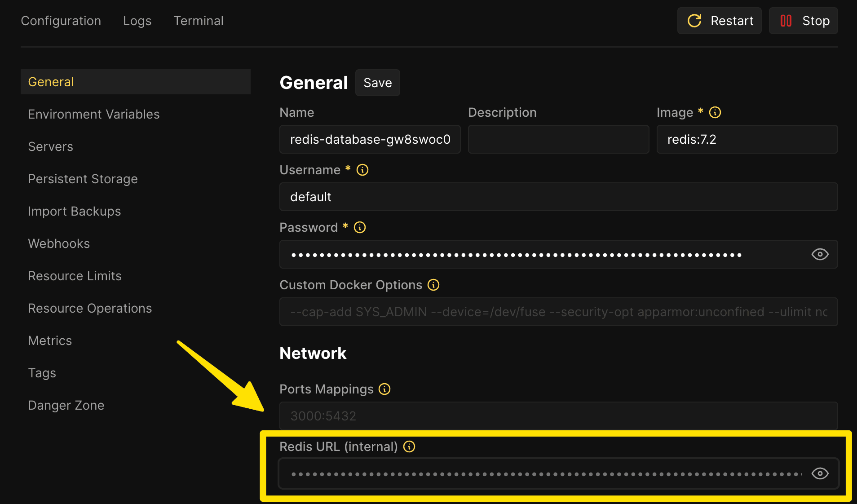Viewport: 857px width, 504px height.
Task: View the Metrics section
Action: point(136,340)
